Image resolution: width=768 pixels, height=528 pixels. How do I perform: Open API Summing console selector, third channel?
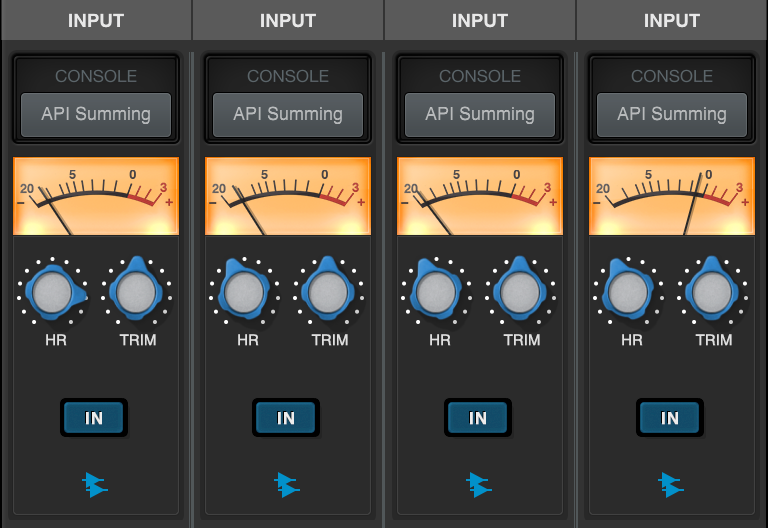480,115
